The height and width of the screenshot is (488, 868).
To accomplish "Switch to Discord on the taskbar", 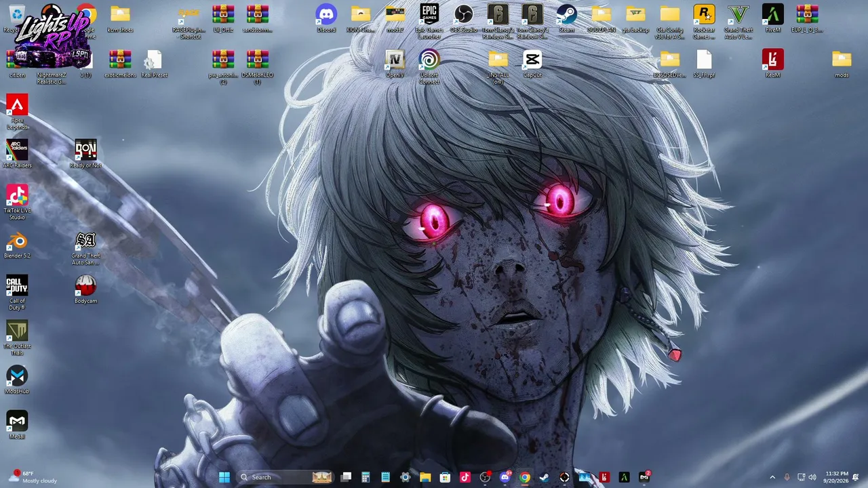I will coord(505,477).
